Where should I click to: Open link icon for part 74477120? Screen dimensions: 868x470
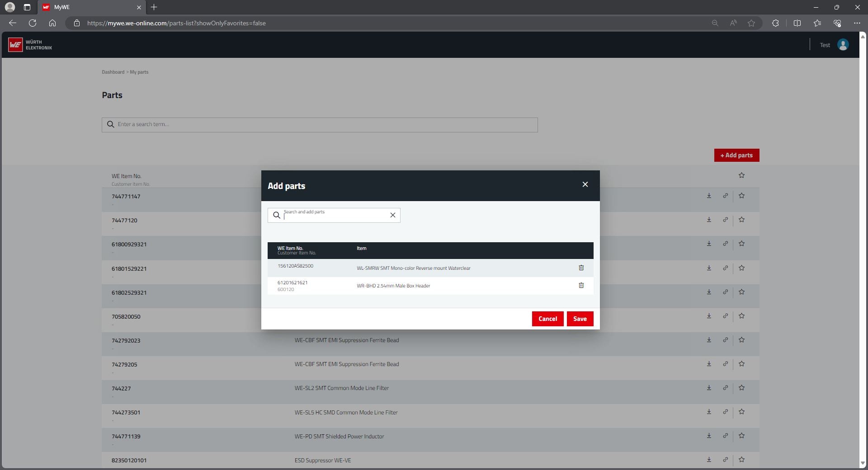coord(725,220)
